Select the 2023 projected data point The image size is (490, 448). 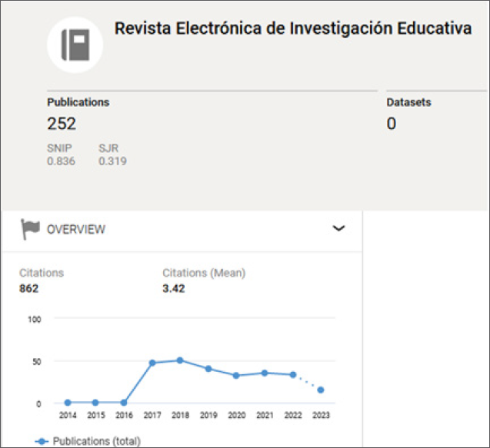[x=321, y=390]
